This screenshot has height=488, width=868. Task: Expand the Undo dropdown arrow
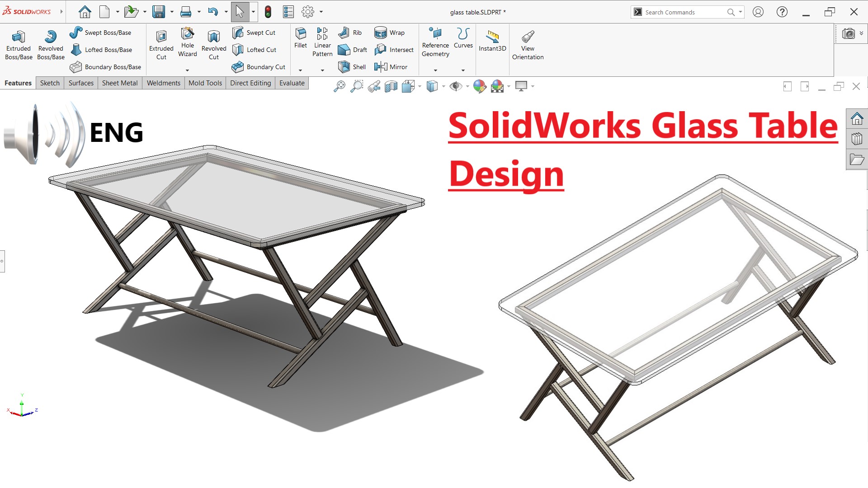(x=226, y=12)
